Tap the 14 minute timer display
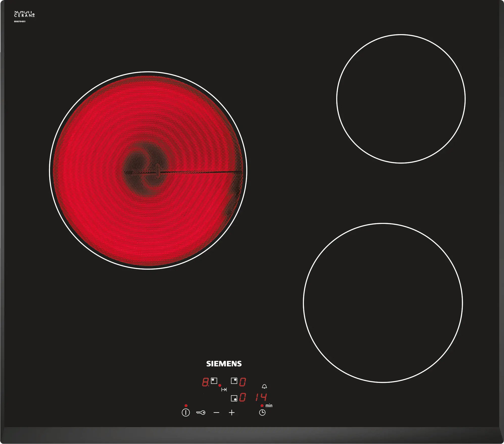This screenshot has width=504, height=444. (x=261, y=397)
